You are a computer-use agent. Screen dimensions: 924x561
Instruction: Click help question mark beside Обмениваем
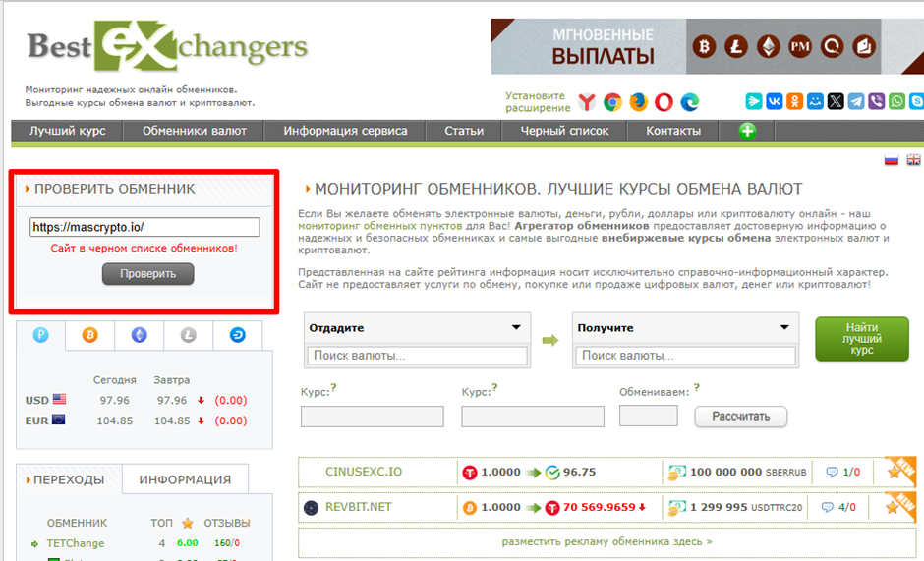click(697, 387)
